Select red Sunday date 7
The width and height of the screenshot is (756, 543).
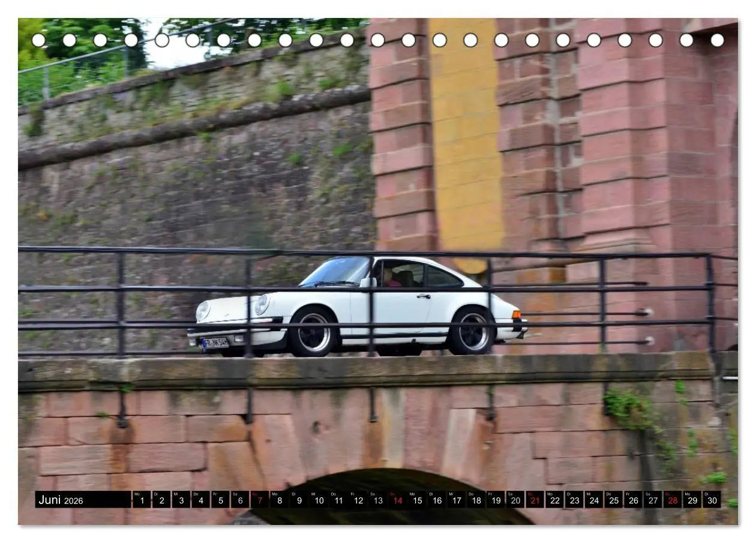tap(259, 500)
